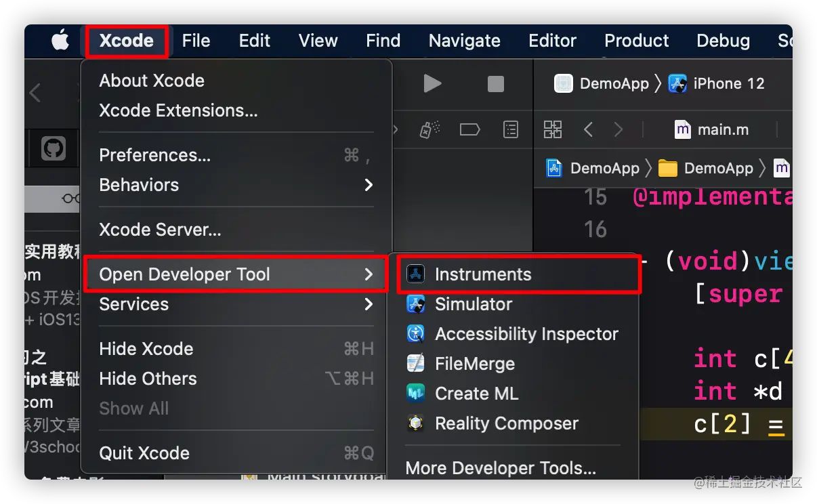817x504 pixels.
Task: Open the Apple menu
Action: [60, 41]
